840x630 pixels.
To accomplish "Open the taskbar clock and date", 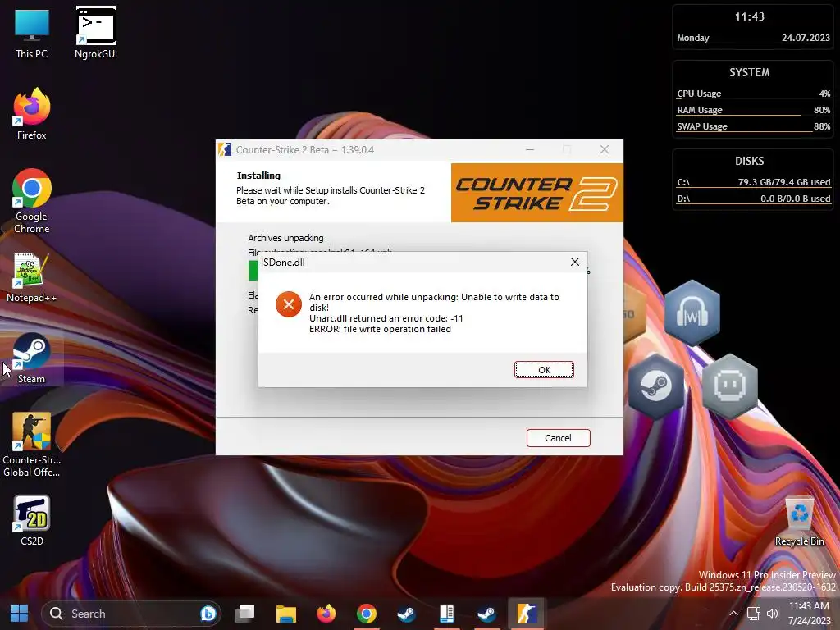I will [x=809, y=614].
